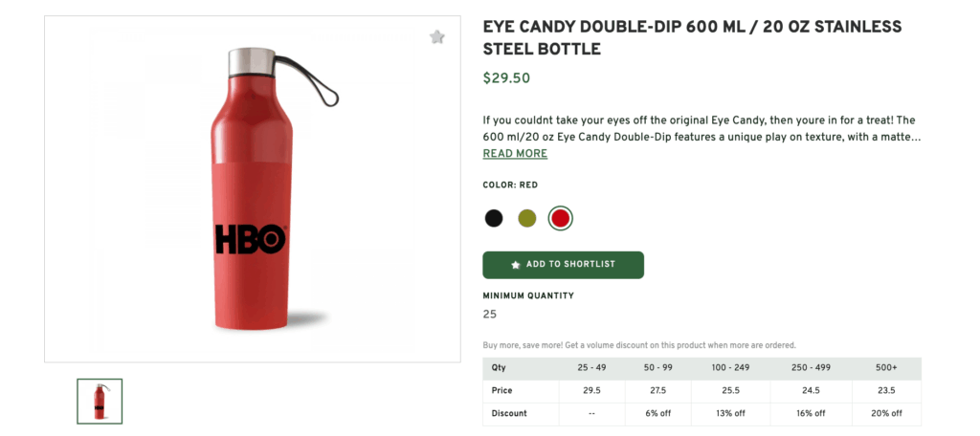This screenshot has width=980, height=436.
Task: Click the product title heading
Action: (692, 37)
